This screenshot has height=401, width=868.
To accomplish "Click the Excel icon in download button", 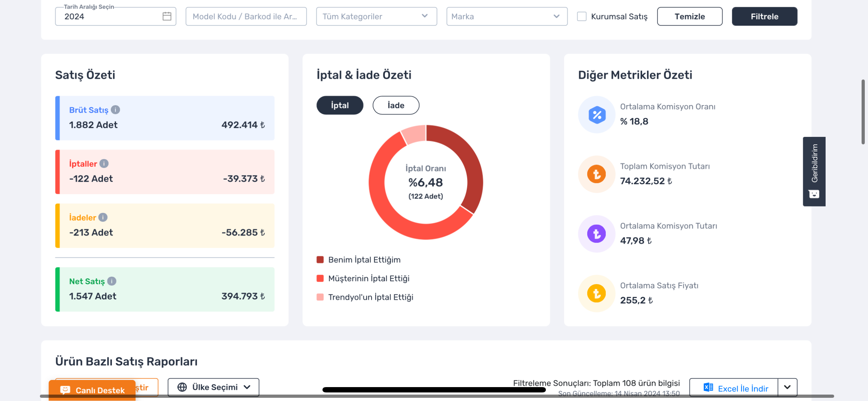I will click(708, 388).
